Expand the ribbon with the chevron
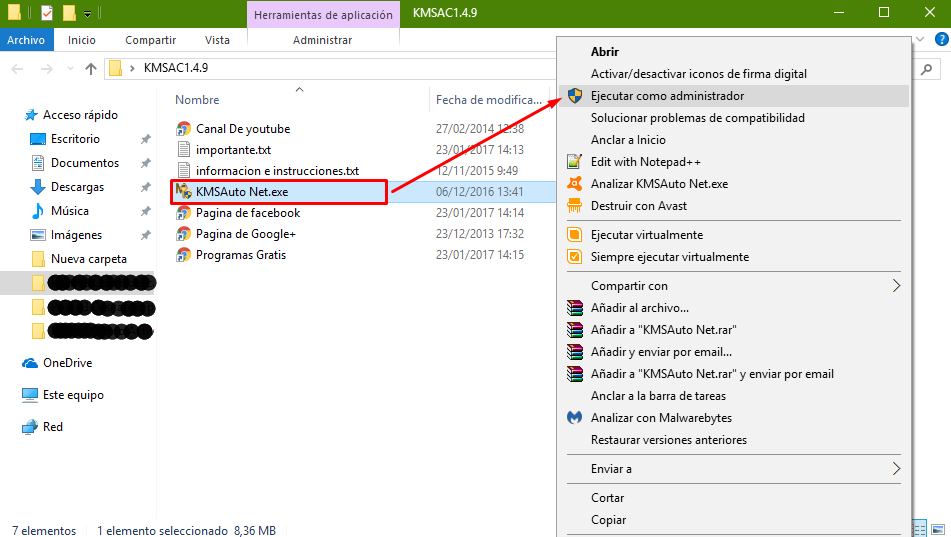 pos(920,39)
